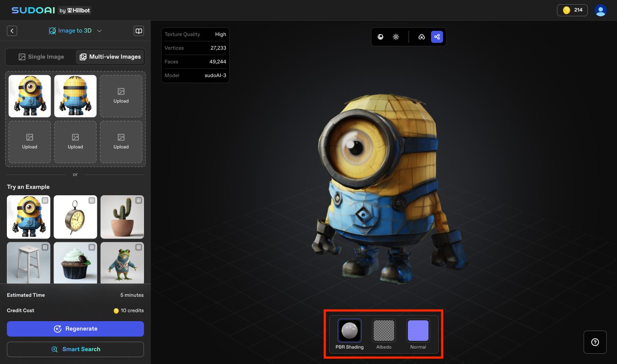Click the Try an Example heading

(28, 187)
